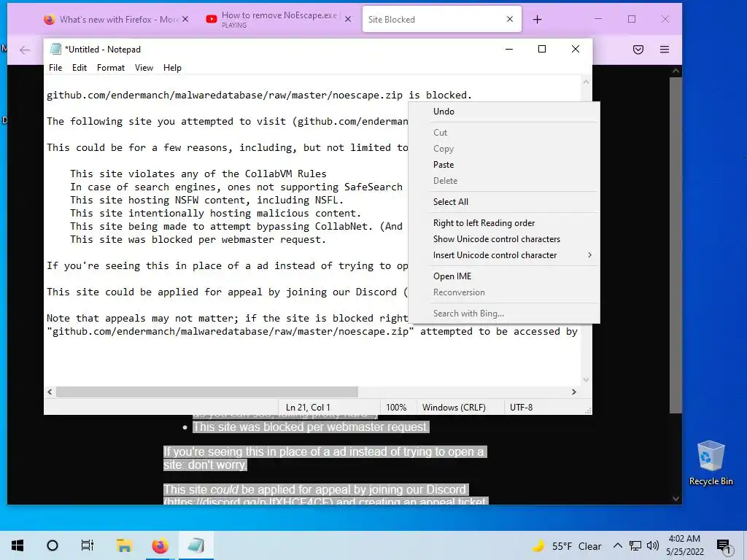Switch to What's new with Firefox tab

(x=117, y=20)
